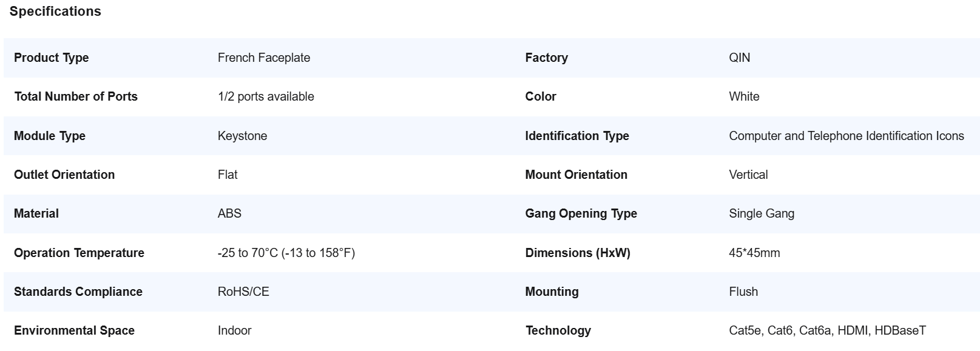Click Total Number of Ports label
980x351 pixels.
pyautogui.click(x=76, y=96)
